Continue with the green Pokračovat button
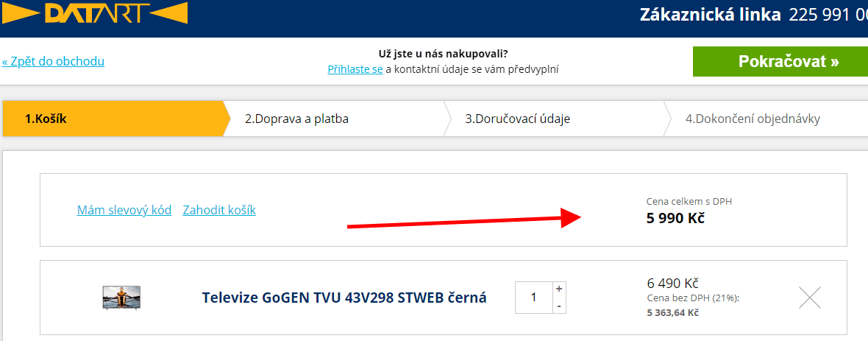 click(780, 62)
